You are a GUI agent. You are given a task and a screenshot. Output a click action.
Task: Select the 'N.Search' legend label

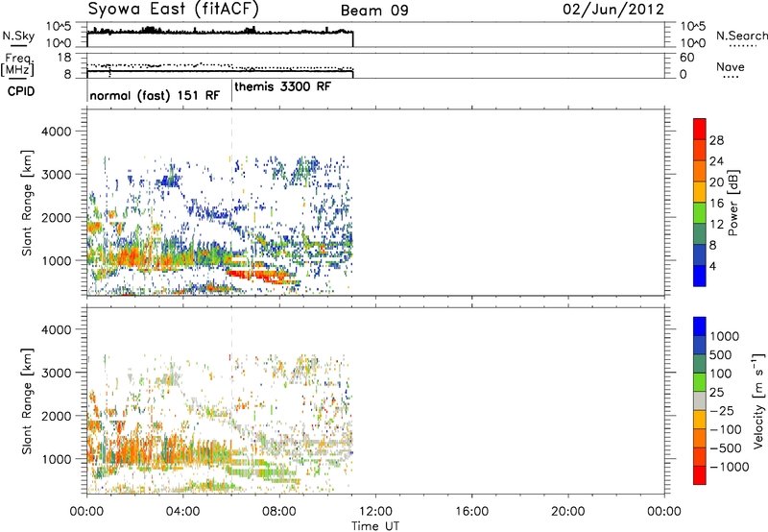(741, 36)
